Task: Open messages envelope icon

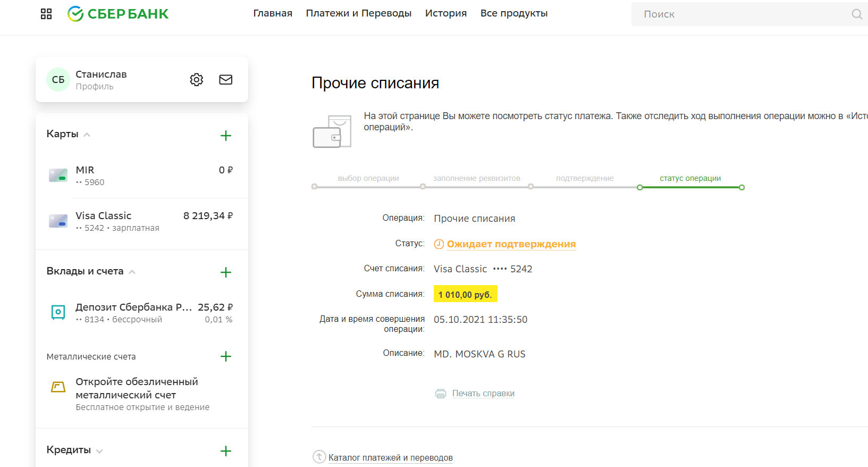Action: 226,80
